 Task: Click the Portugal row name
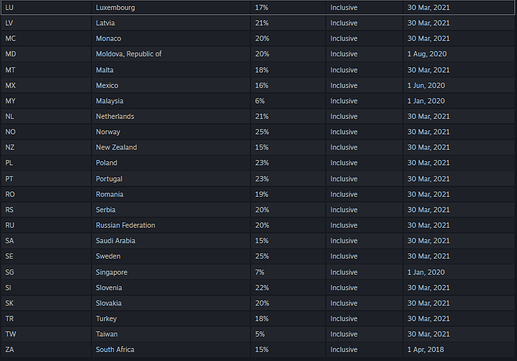pos(109,179)
